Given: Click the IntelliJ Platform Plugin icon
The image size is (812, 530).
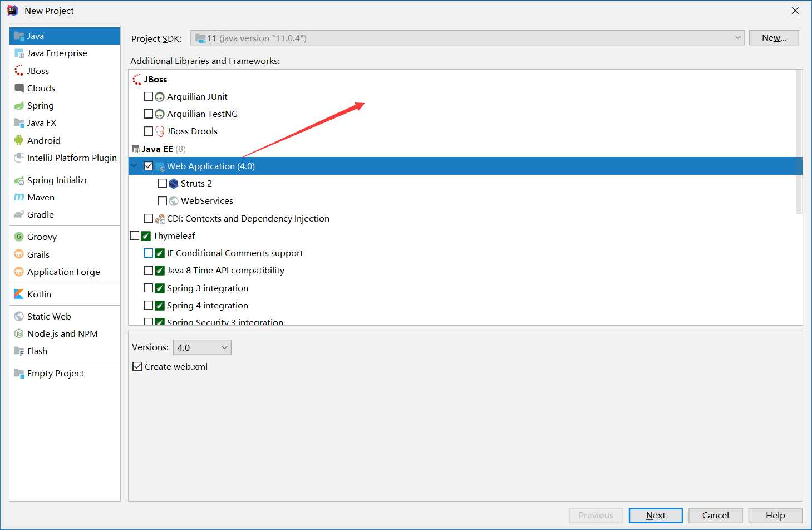Looking at the screenshot, I should click(x=19, y=158).
